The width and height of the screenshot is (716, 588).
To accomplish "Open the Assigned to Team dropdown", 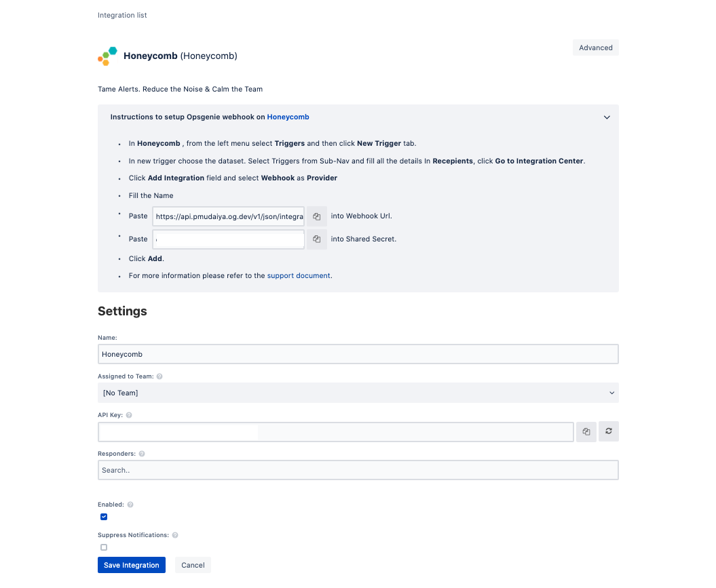I will [358, 393].
